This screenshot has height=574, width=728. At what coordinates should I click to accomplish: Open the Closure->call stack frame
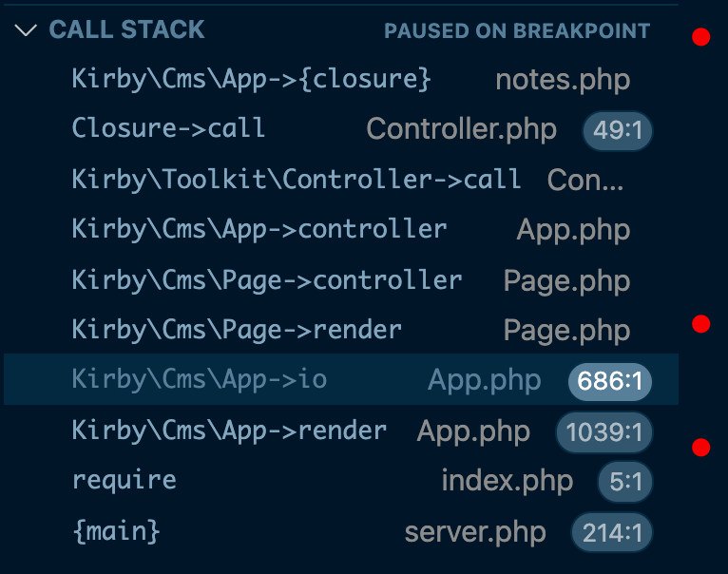(x=341, y=128)
